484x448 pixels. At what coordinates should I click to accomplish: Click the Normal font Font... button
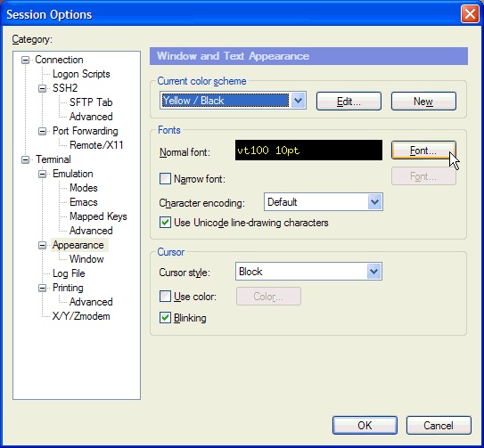pos(423,151)
